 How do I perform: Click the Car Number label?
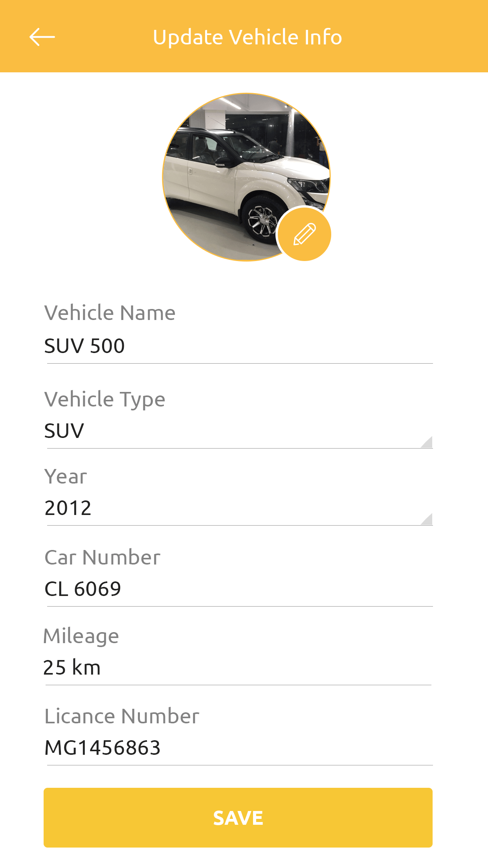103,557
